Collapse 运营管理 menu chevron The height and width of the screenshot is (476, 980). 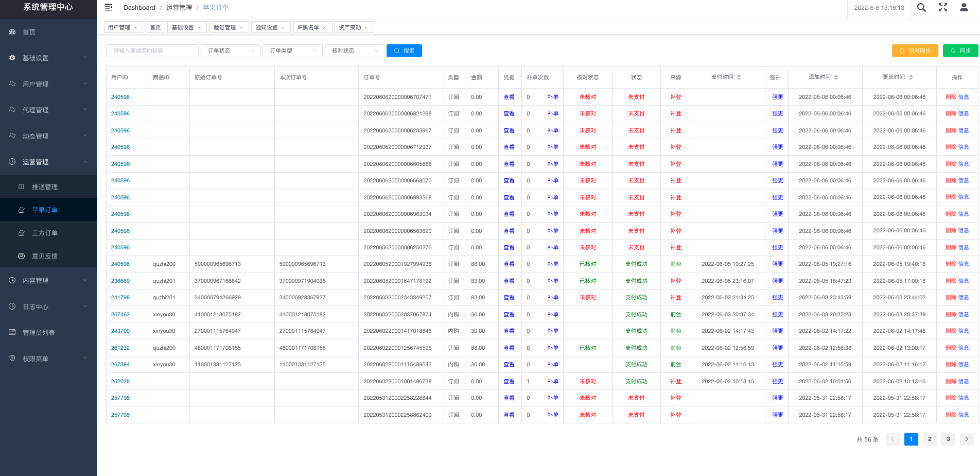click(85, 162)
